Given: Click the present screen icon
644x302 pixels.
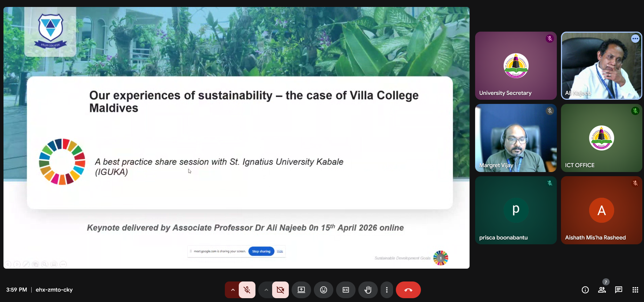Looking at the screenshot, I should click(x=301, y=290).
